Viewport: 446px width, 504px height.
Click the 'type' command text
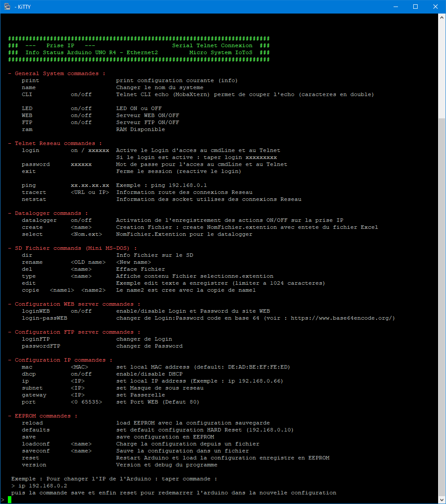(29, 276)
